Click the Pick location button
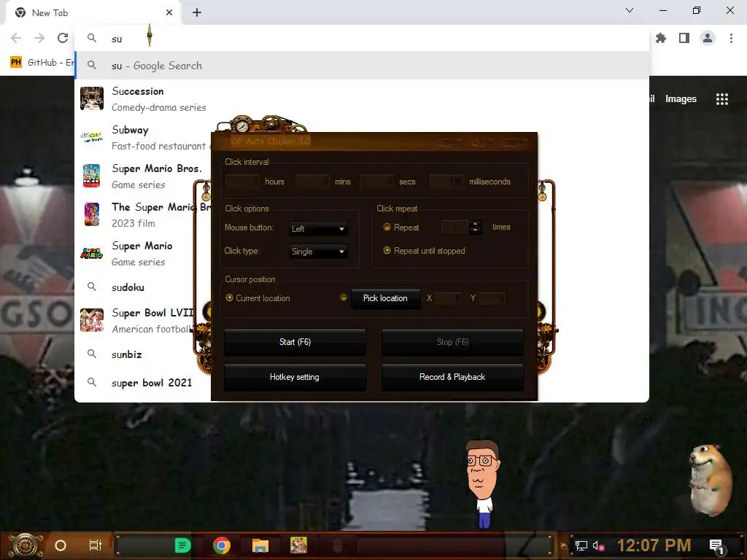The width and height of the screenshot is (747, 560). pyautogui.click(x=385, y=298)
